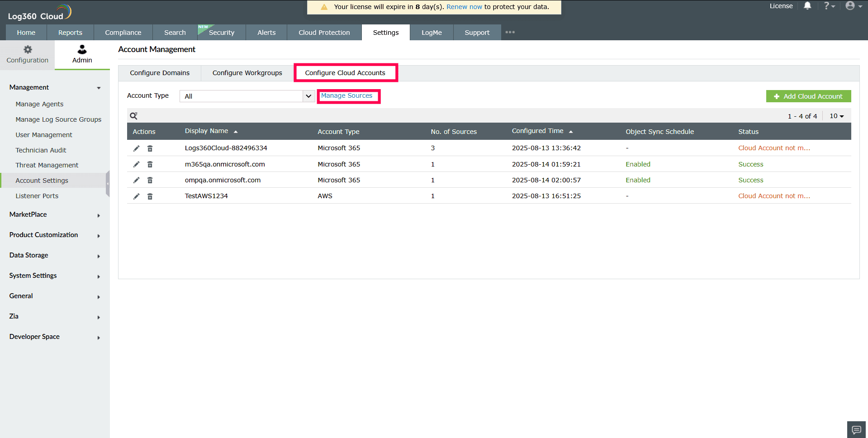The image size is (868, 438).
Task: Go to the Reports tab
Action: [70, 33]
